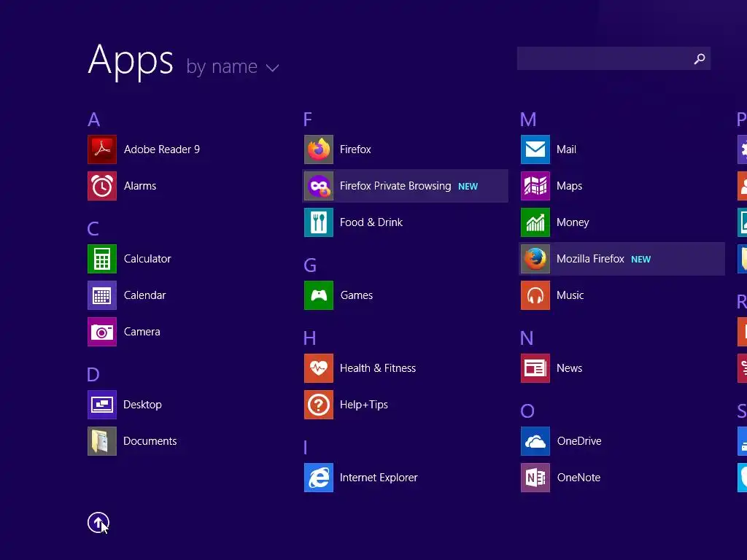Viewport: 747px width, 560px height.
Task: Click the "Alarms" label text
Action: point(140,186)
